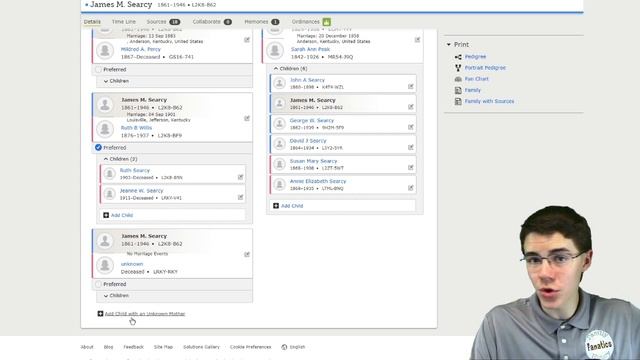Click the Pedigree print icon
This screenshot has height=360, width=640.
pos(458,57)
